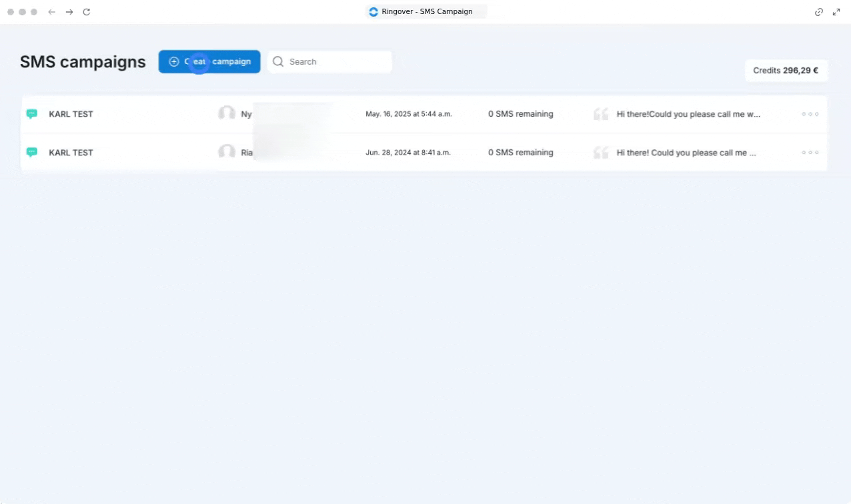Click quote icon in May 16, 2025 row
Screen dimensions: 851x504
(x=601, y=114)
